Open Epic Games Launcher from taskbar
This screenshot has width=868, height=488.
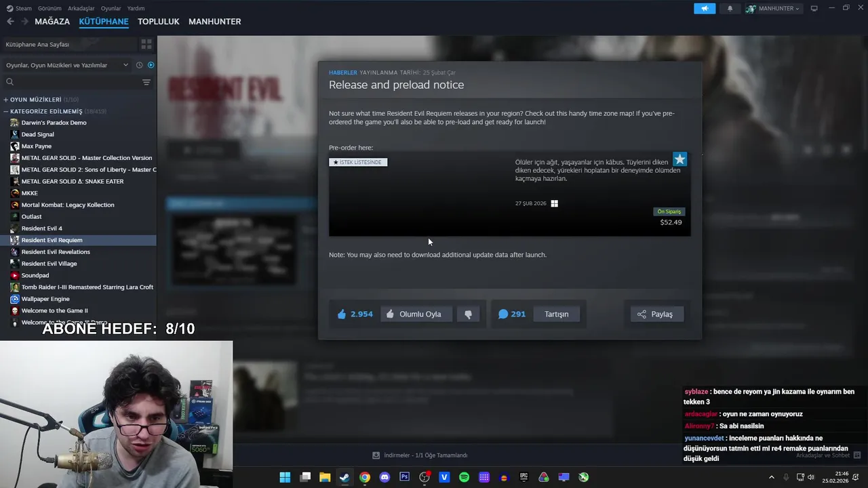(524, 477)
